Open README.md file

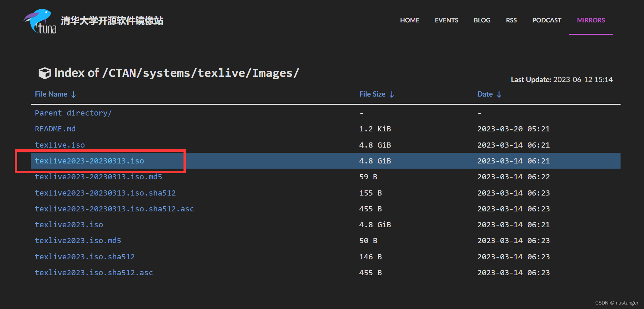click(55, 129)
